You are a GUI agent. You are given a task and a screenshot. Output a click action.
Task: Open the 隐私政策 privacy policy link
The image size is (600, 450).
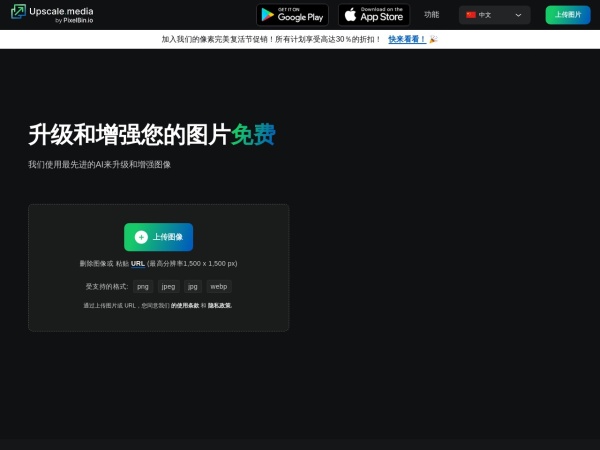click(220, 305)
